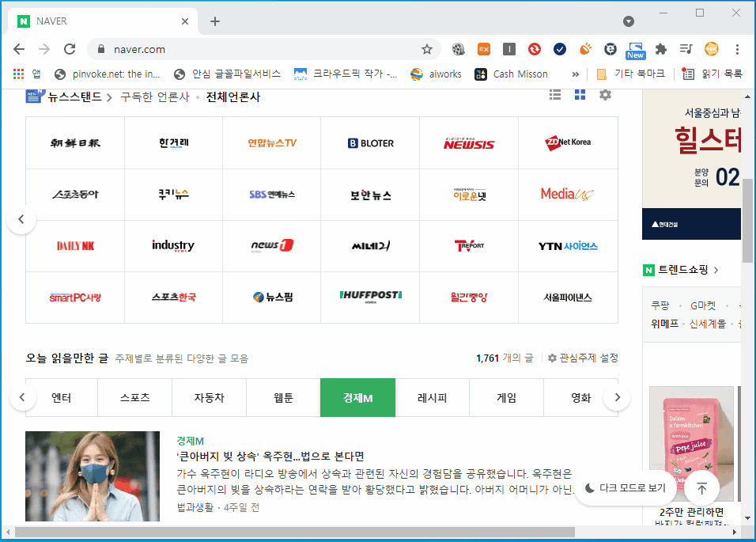This screenshot has width=756, height=542.
Task: Open 전체언론사 link
Action: tap(232, 97)
